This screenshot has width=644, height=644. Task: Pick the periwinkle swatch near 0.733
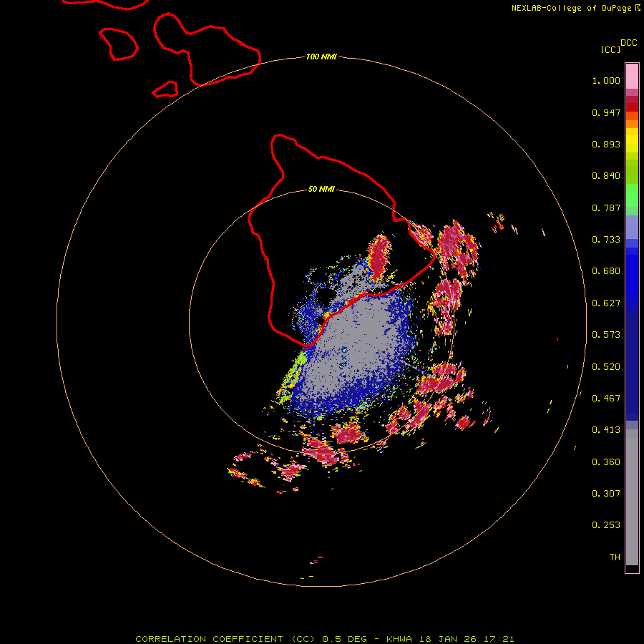click(x=632, y=228)
